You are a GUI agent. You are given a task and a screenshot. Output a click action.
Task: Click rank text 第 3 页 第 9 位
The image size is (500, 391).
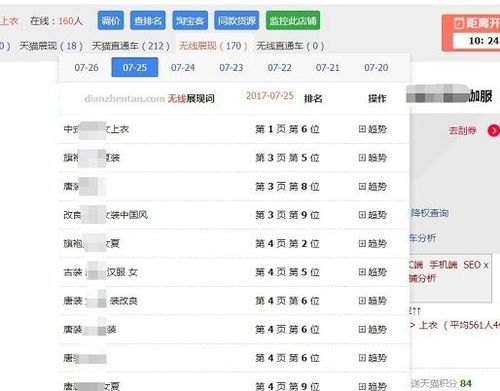(287, 215)
